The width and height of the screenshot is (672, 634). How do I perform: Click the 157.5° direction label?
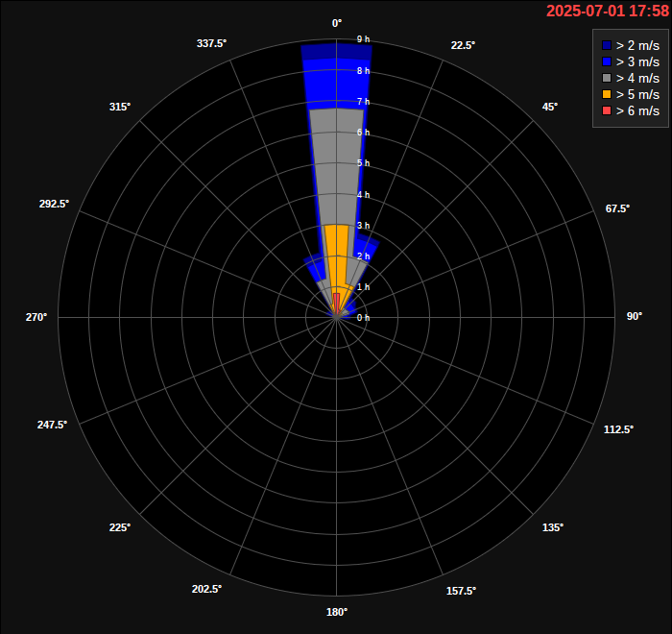pos(461,591)
